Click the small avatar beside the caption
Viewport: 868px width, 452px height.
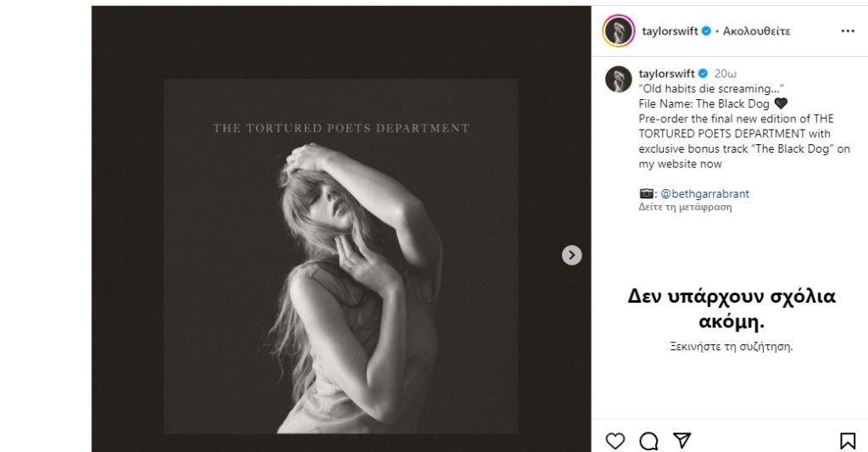pyautogui.click(x=618, y=79)
